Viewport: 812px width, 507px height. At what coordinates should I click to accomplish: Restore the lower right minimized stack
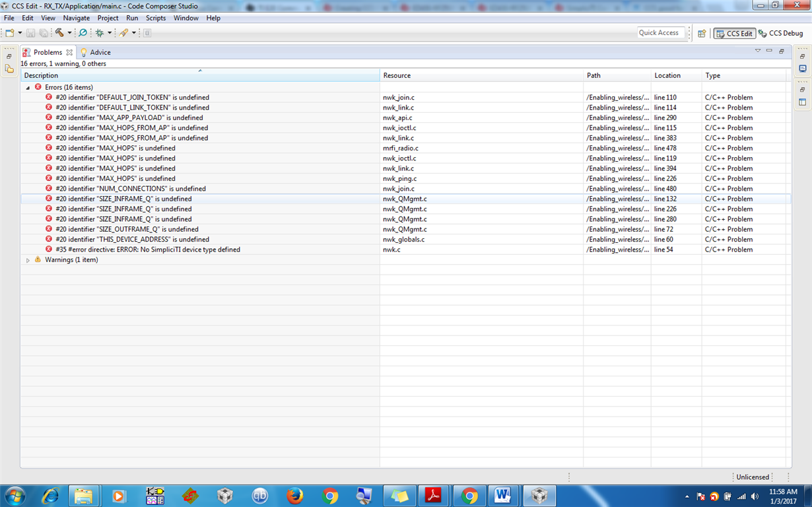(803, 89)
